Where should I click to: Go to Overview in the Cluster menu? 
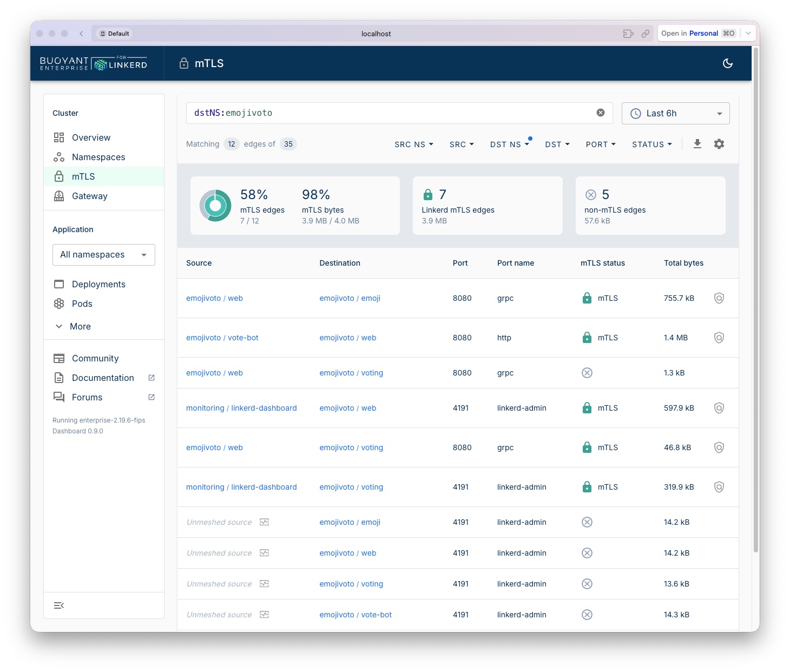91,137
